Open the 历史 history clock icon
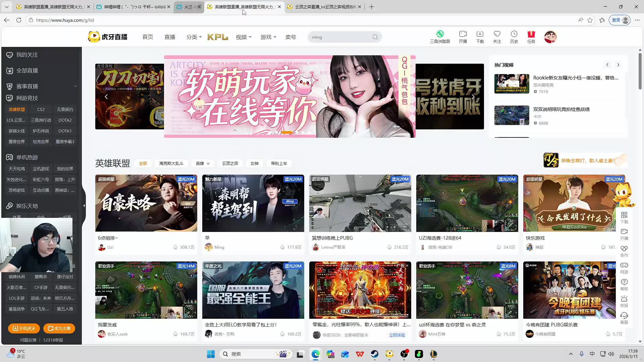The height and width of the screenshot is (362, 644). (x=514, y=34)
